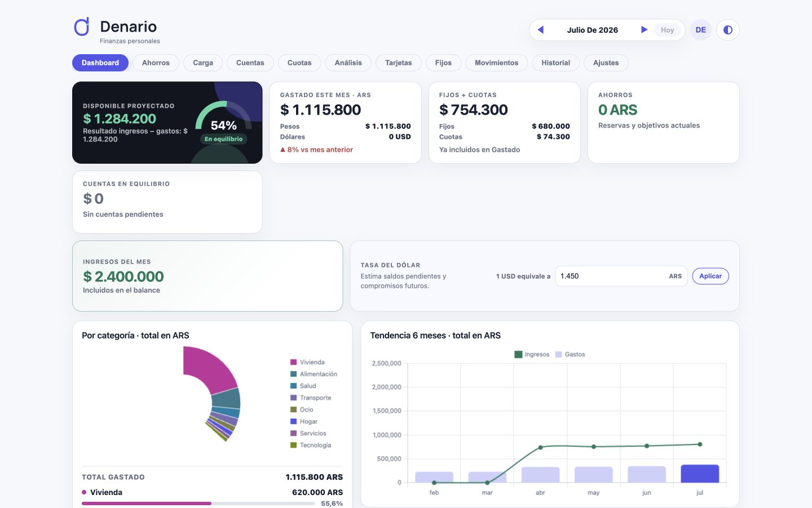
Task: Focus the USD rate input field
Action: (621, 276)
